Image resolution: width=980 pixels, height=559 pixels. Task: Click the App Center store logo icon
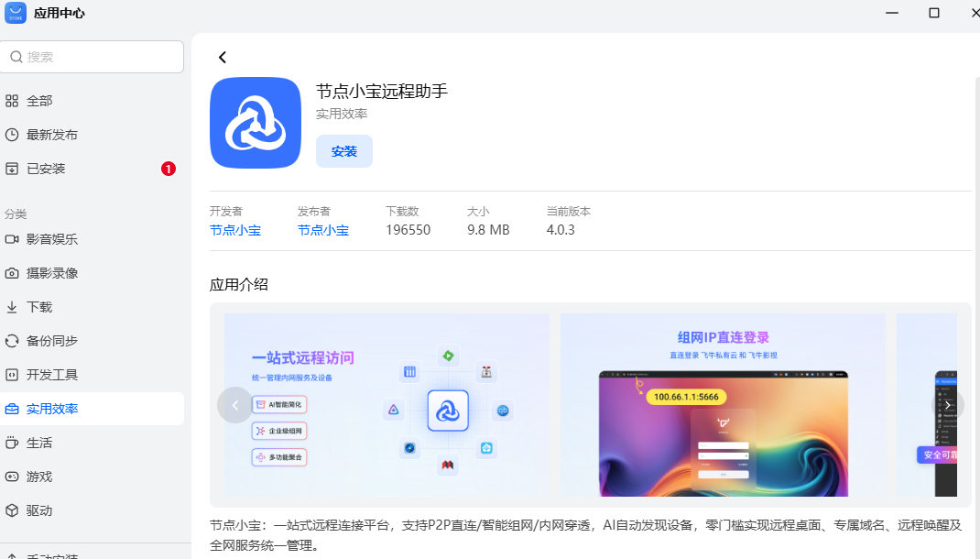click(16, 13)
